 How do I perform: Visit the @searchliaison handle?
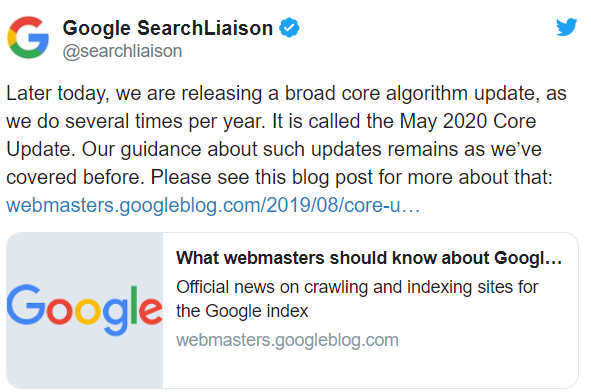pos(122,51)
